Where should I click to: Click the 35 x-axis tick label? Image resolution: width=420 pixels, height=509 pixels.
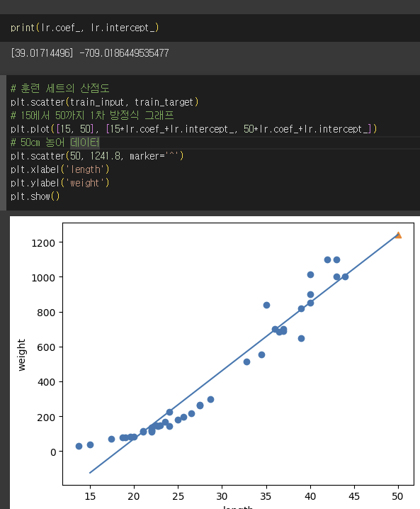coord(266,496)
